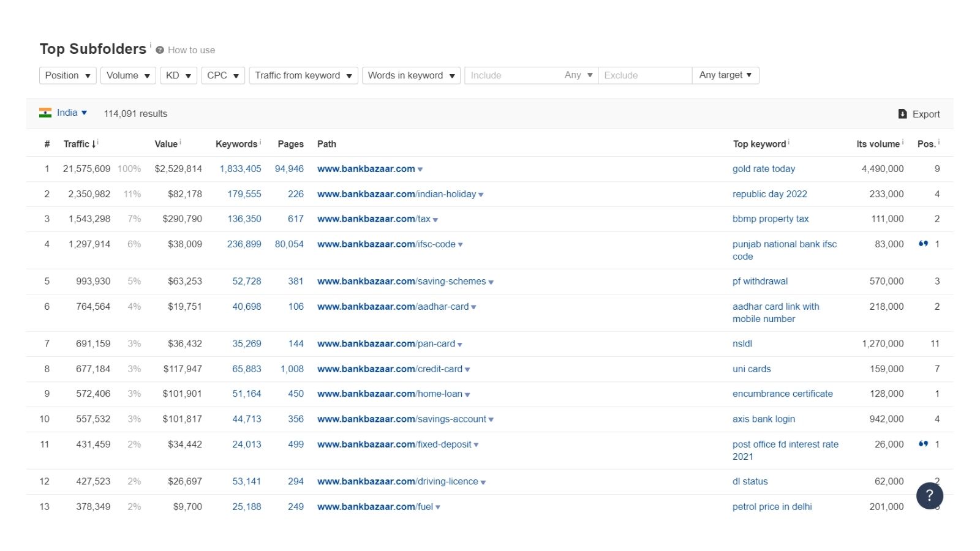Click the How to use help icon
The width and height of the screenshot is (980, 551).
[x=160, y=50]
